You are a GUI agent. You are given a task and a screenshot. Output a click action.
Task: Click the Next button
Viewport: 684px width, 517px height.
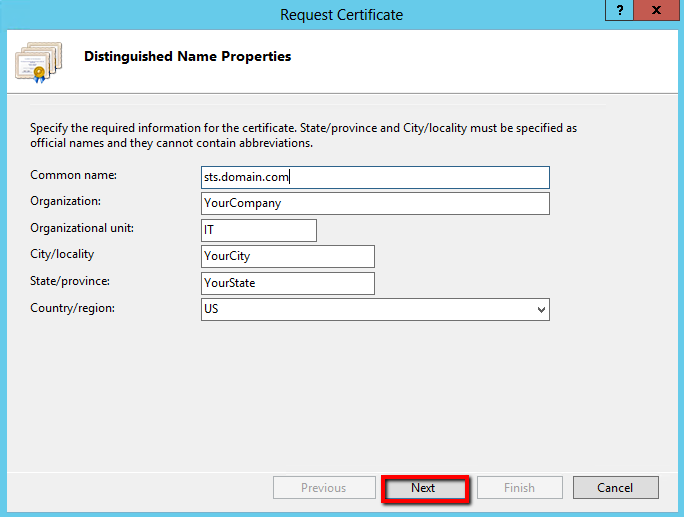(423, 488)
